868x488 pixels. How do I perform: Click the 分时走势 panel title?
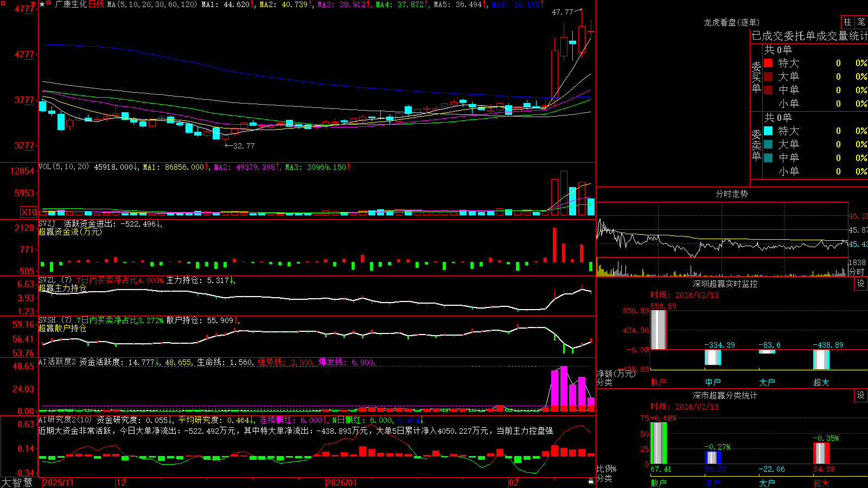pos(731,194)
